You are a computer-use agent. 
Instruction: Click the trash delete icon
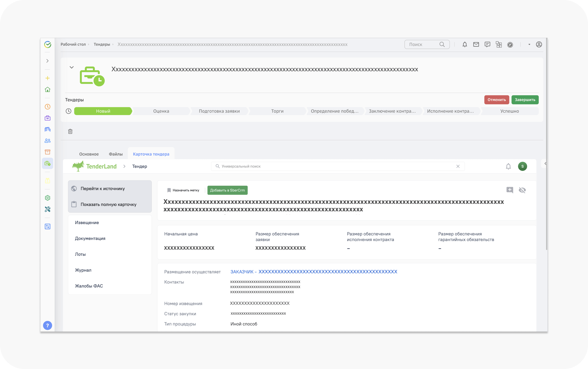click(70, 132)
